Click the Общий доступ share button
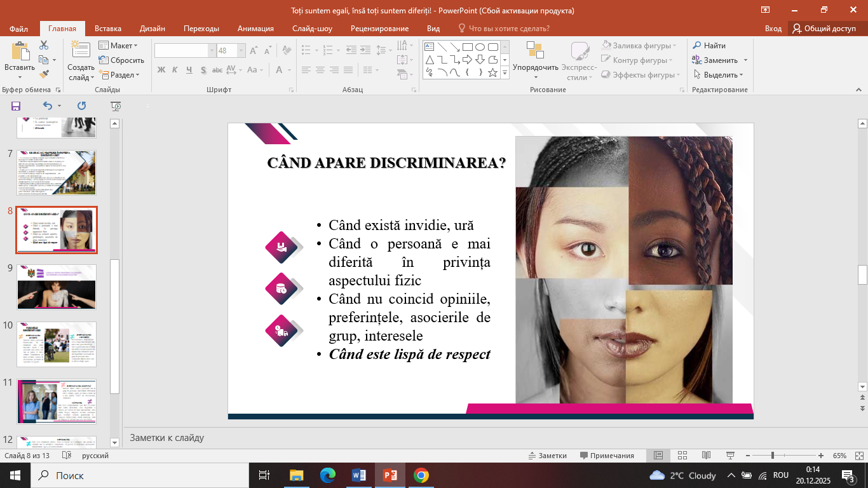Image resolution: width=868 pixels, height=488 pixels. pos(824,29)
